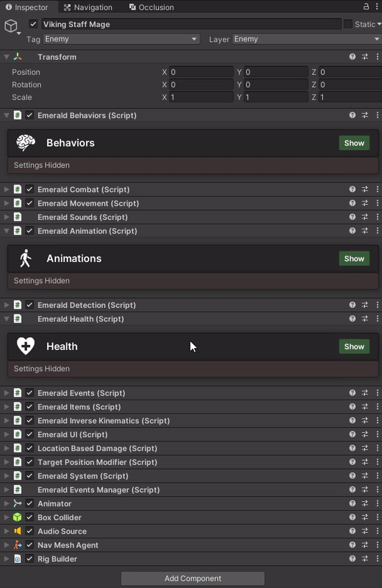Switch to the Navigation tab
The image size is (382, 588).
coord(88,7)
